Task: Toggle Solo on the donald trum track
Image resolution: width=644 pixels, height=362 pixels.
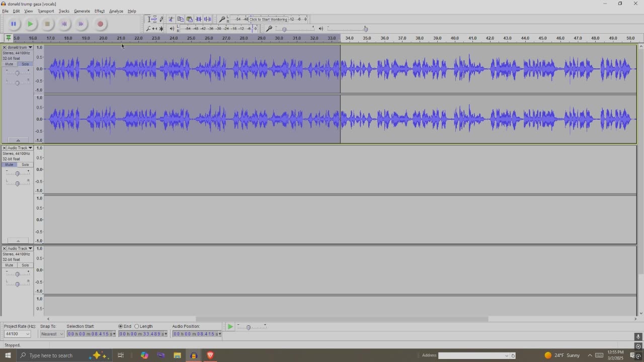Action: point(25,64)
